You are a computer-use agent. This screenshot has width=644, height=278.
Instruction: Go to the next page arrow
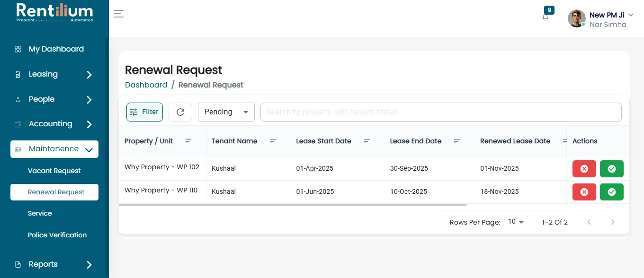click(613, 222)
